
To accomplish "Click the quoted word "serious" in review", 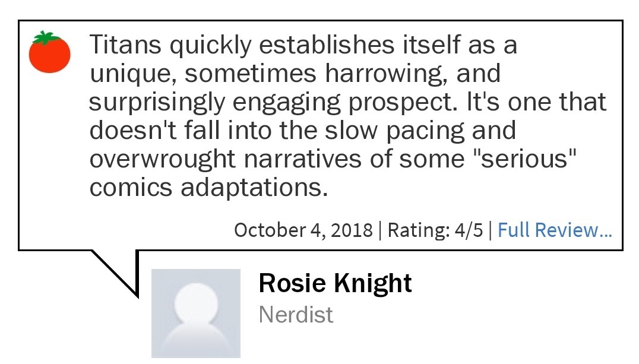I will tap(537, 159).
